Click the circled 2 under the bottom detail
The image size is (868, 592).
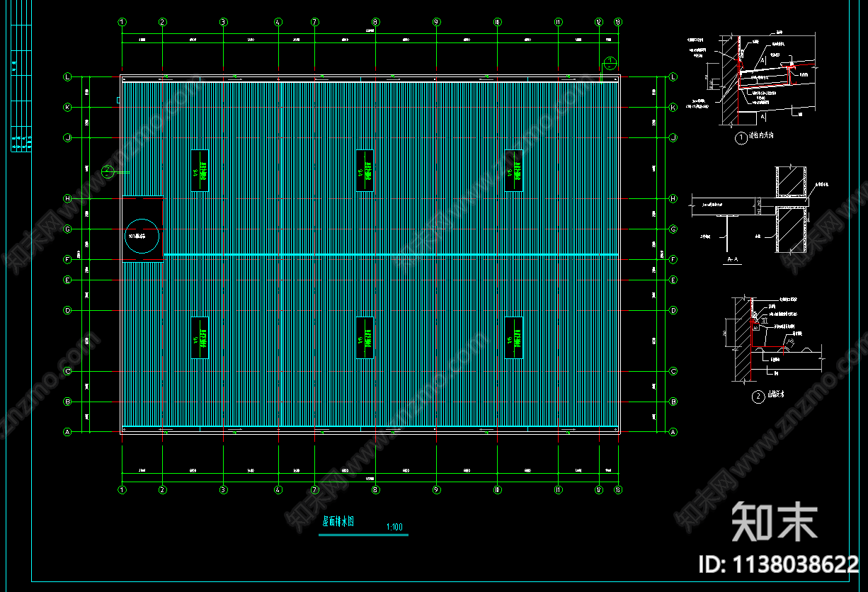(x=758, y=397)
